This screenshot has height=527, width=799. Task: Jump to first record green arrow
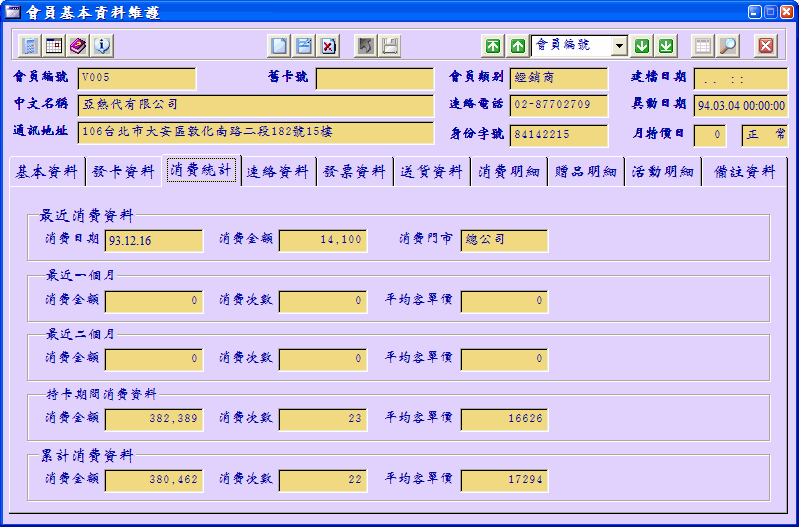(x=493, y=46)
